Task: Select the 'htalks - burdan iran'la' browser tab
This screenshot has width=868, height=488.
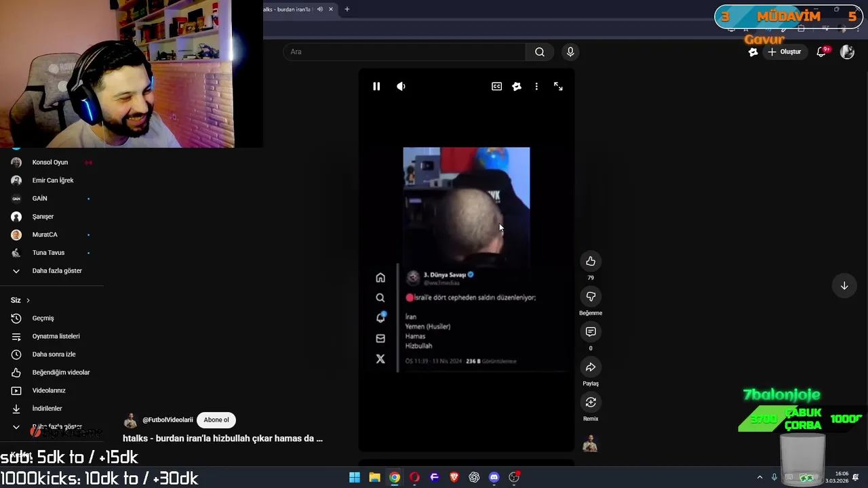Action: [288, 9]
